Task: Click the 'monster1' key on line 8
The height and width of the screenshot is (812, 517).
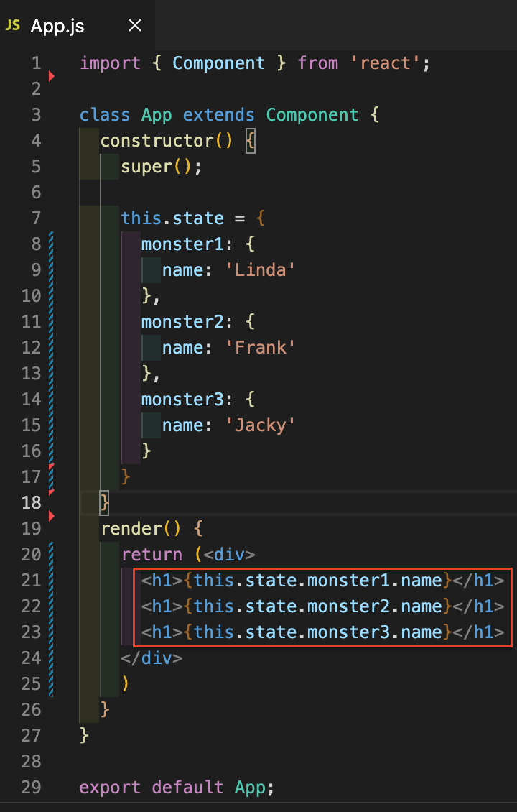Action: [x=182, y=244]
